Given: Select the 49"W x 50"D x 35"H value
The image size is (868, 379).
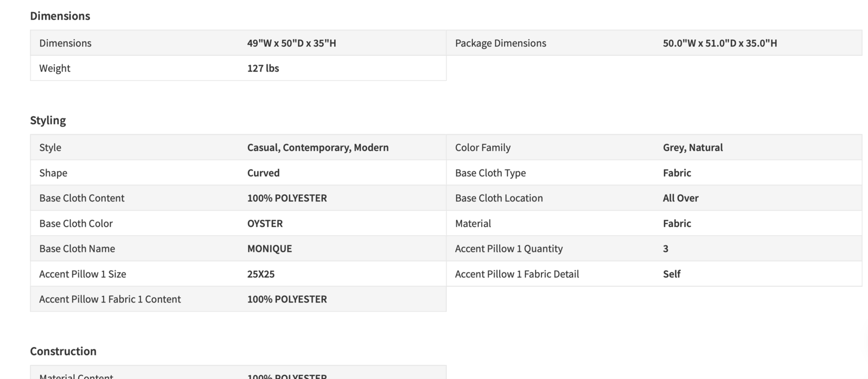Looking at the screenshot, I should [291, 43].
